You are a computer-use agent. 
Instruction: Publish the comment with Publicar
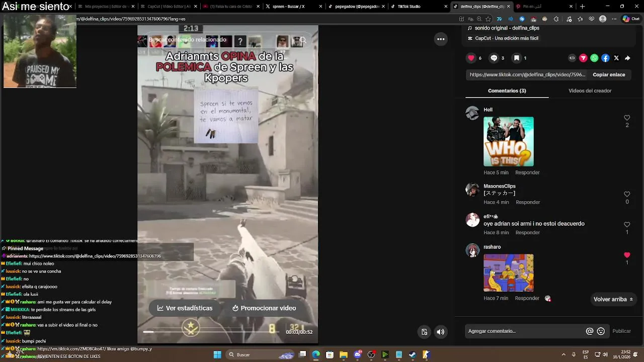pos(621,331)
